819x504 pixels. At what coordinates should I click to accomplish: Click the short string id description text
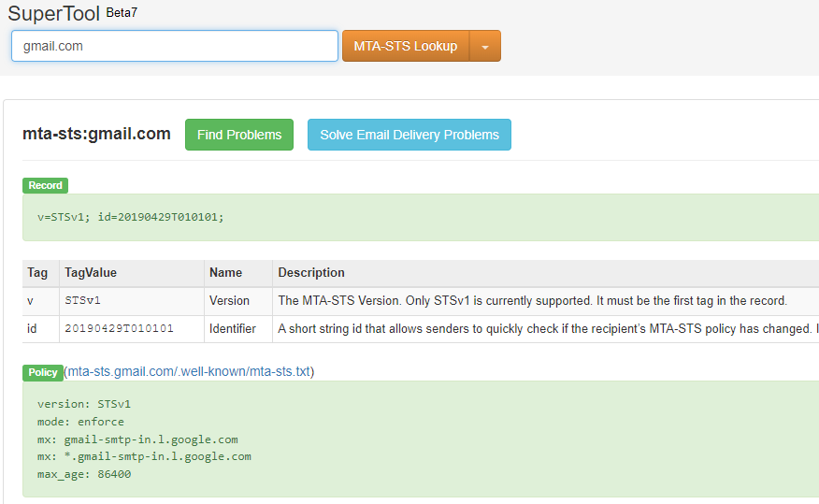point(548,328)
